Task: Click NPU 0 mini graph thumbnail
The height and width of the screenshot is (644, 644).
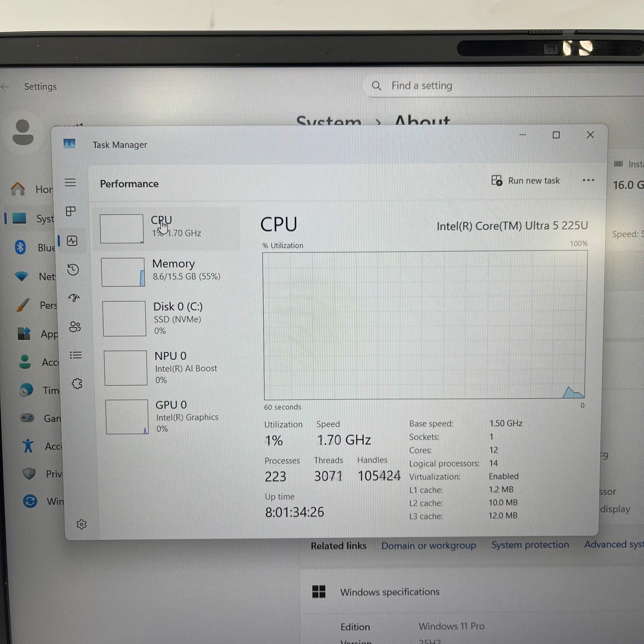Action: click(x=126, y=368)
